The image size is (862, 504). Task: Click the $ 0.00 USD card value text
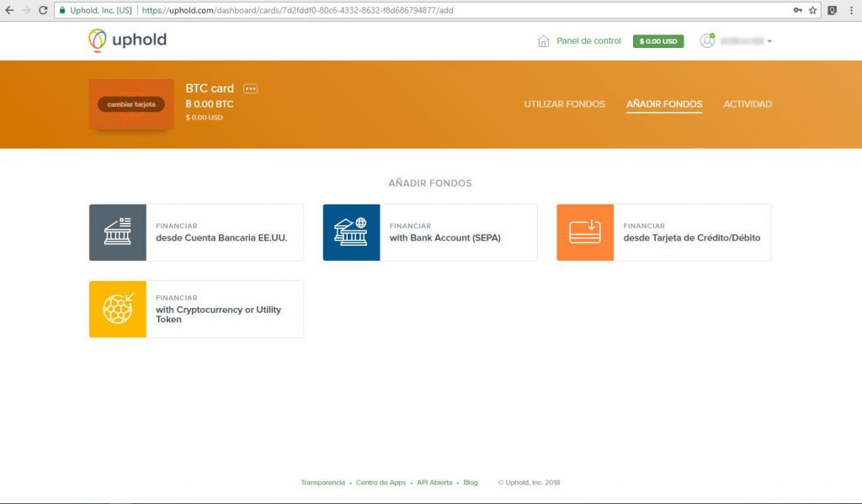coord(204,117)
